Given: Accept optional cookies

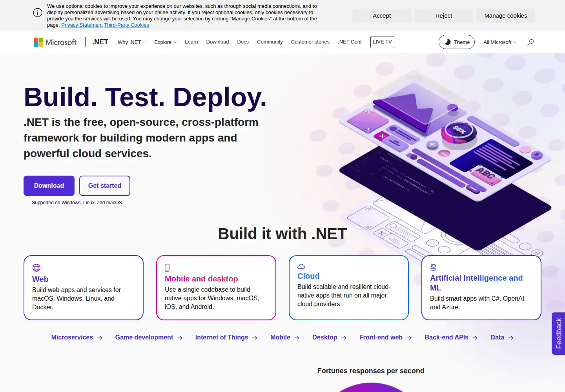Looking at the screenshot, I should [x=382, y=16].
